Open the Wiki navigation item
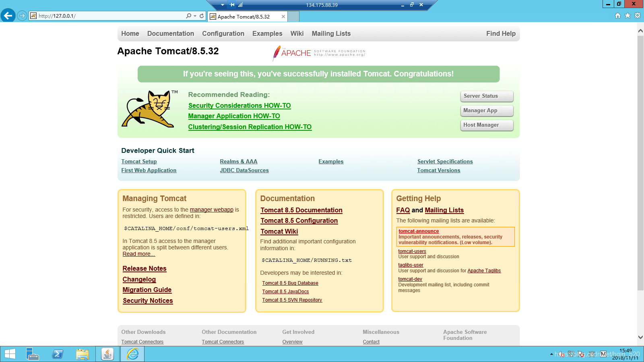The width and height of the screenshot is (644, 362). pyautogui.click(x=297, y=34)
